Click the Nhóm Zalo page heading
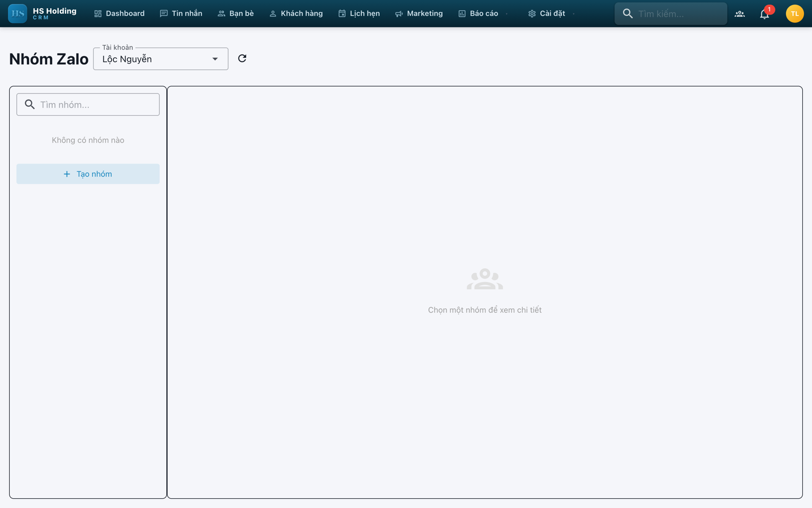 [x=49, y=59]
